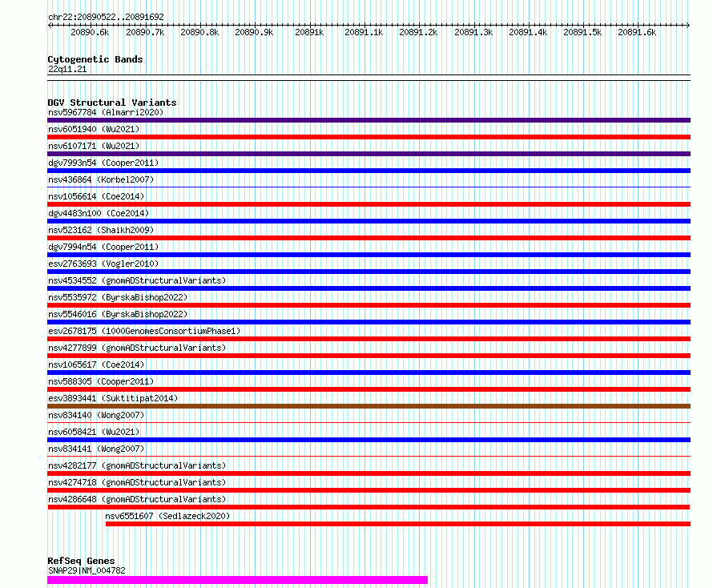
Task: Click the blue bar under dgv7993n54
Action: (x=369, y=171)
